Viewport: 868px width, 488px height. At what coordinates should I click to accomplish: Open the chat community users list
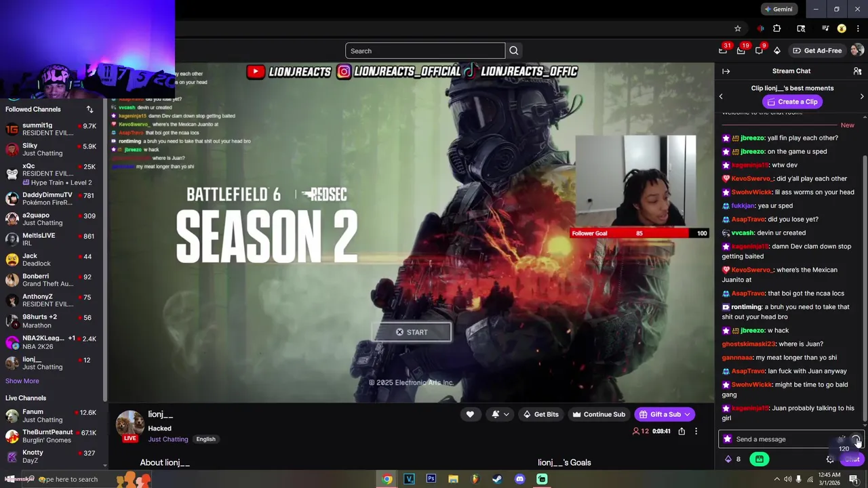[x=857, y=71]
